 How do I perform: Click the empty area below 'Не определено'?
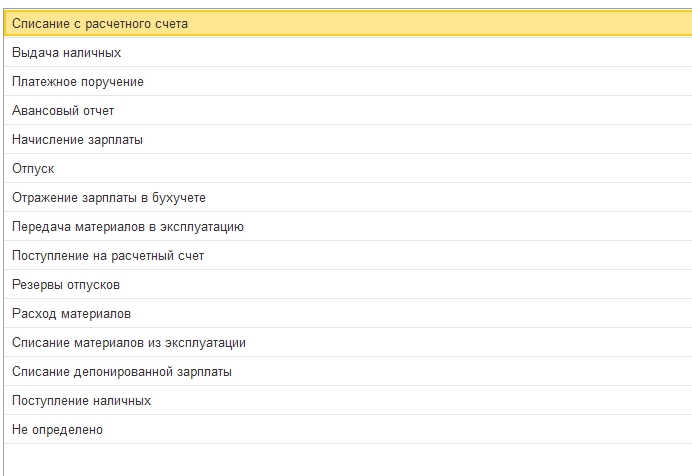(346, 460)
